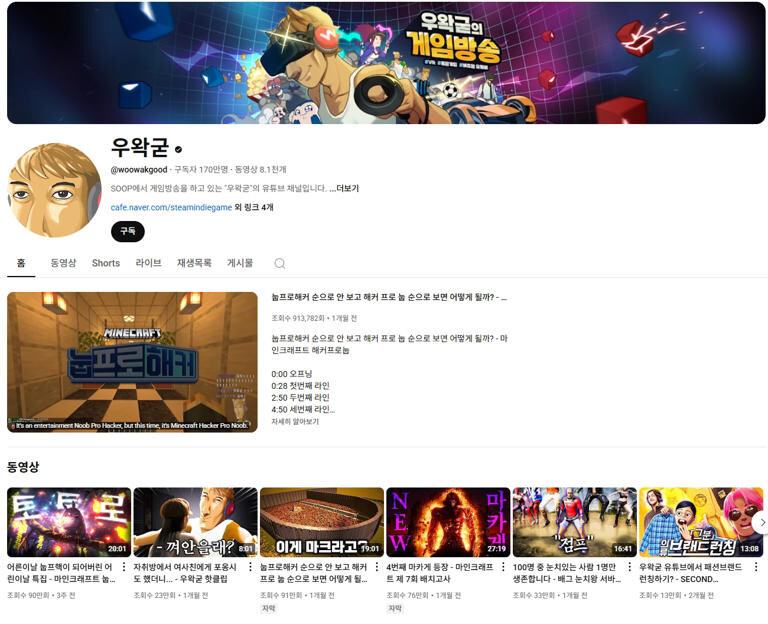Click the verified badge next to 우왁굳
The height and width of the screenshot is (624, 768).
point(179,149)
